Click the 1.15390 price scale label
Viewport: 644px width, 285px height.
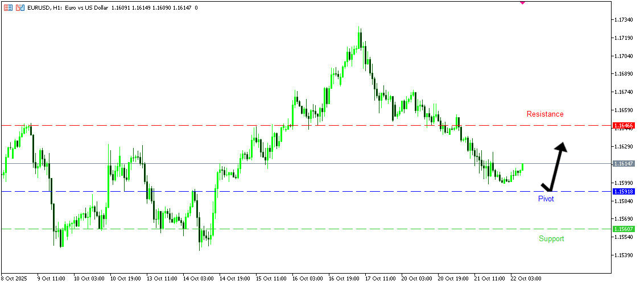tap(625, 255)
